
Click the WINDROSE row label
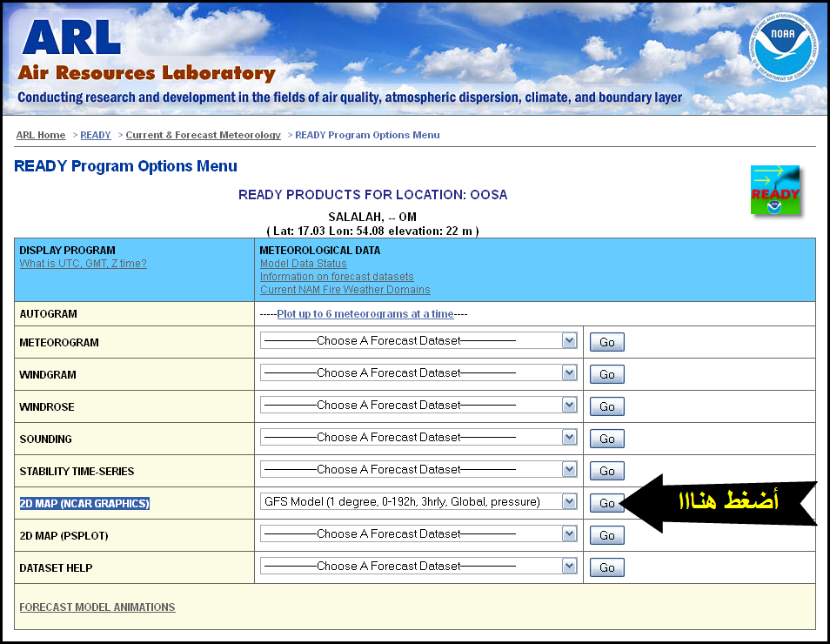[x=47, y=407]
